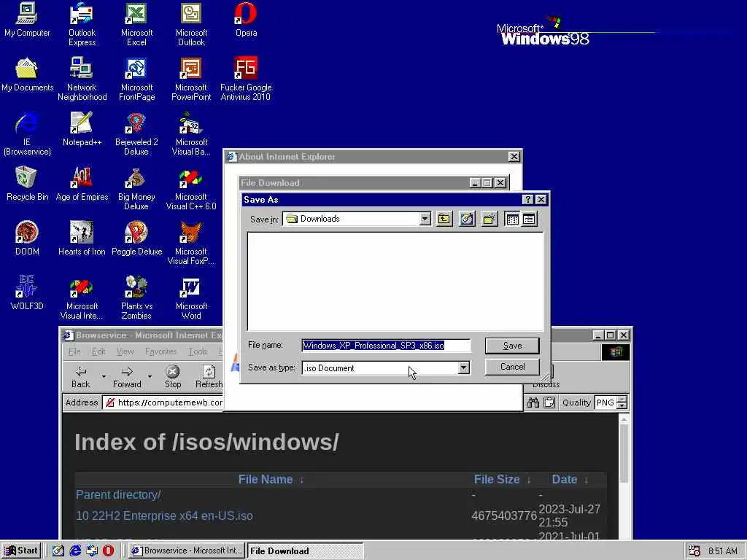Open the View menu in Browservice
This screenshot has width=747, height=560.
[125, 351]
